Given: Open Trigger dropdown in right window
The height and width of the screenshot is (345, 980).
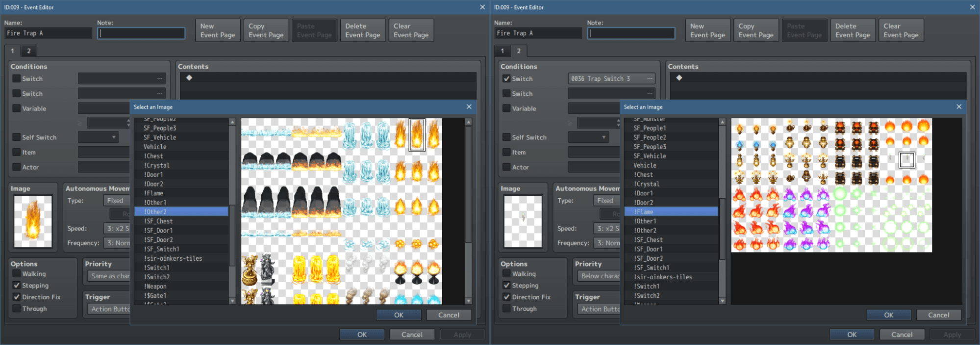Looking at the screenshot, I should (x=599, y=309).
